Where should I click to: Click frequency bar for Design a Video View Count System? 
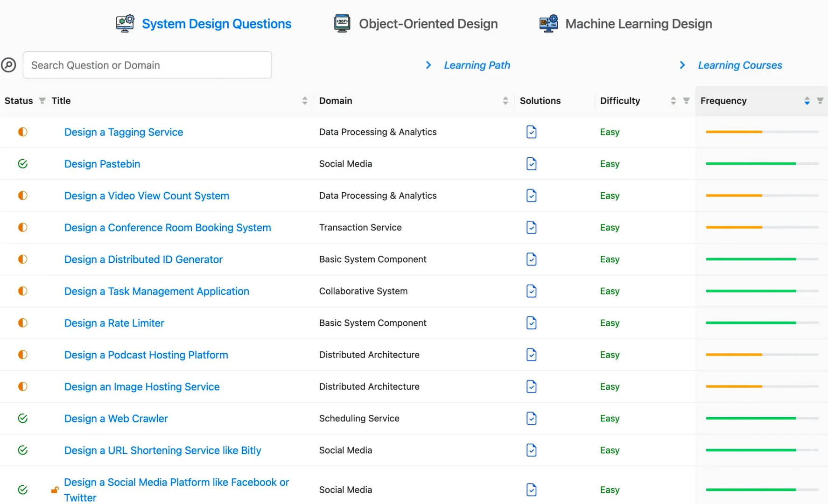pos(762,196)
